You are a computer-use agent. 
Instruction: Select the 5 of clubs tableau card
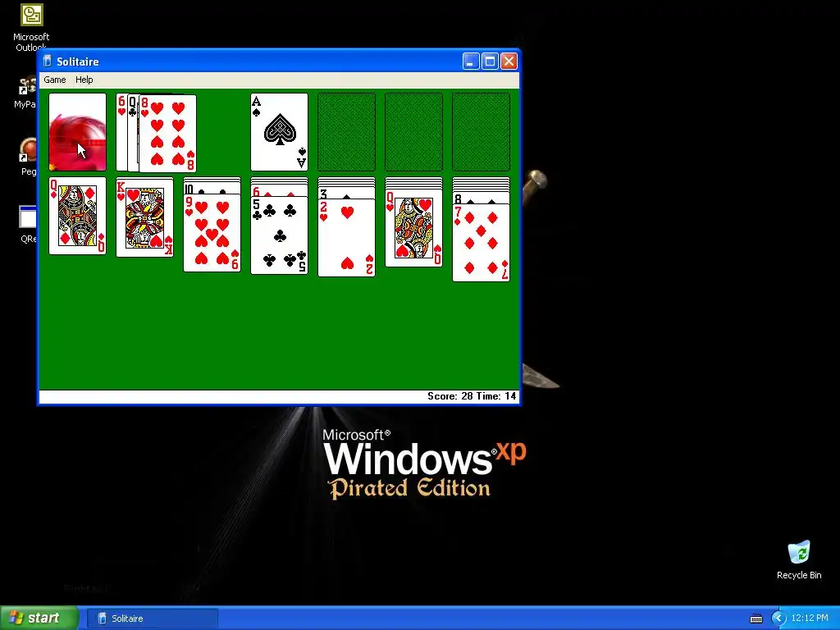[x=279, y=235]
